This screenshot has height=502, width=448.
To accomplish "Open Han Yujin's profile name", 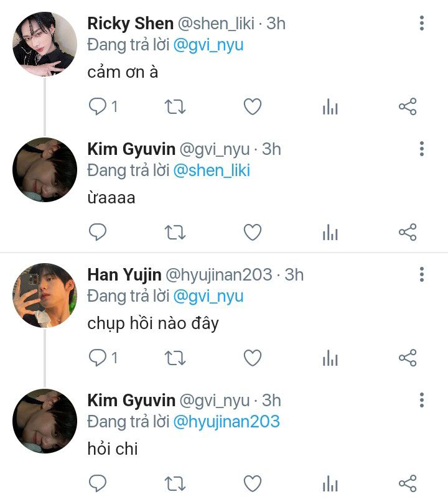I will (124, 274).
